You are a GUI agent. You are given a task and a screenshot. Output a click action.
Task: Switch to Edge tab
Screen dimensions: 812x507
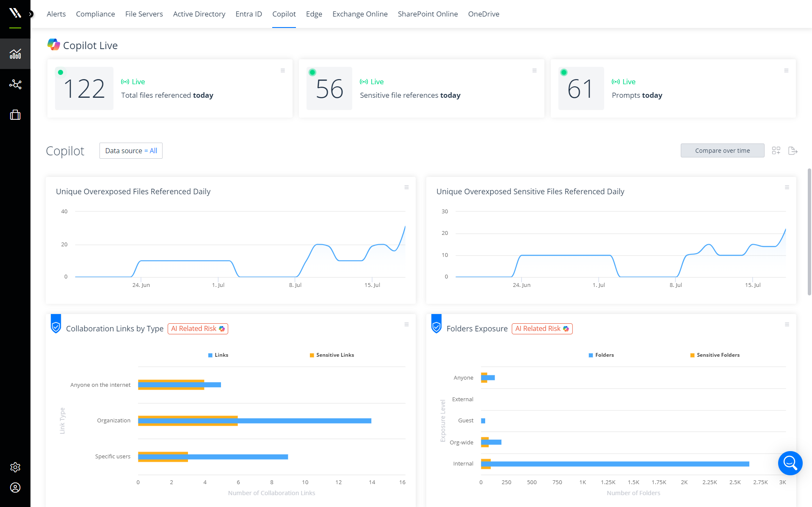pos(314,14)
